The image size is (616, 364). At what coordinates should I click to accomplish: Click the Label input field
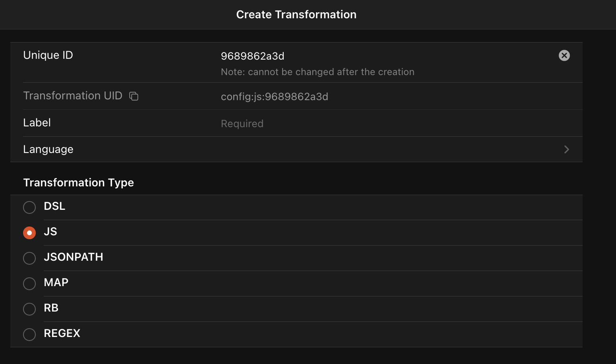click(358, 124)
